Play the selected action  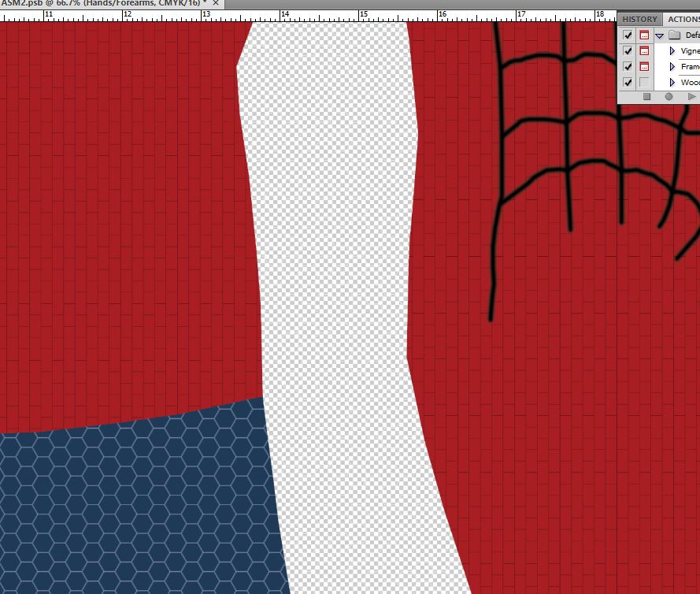pos(691,96)
